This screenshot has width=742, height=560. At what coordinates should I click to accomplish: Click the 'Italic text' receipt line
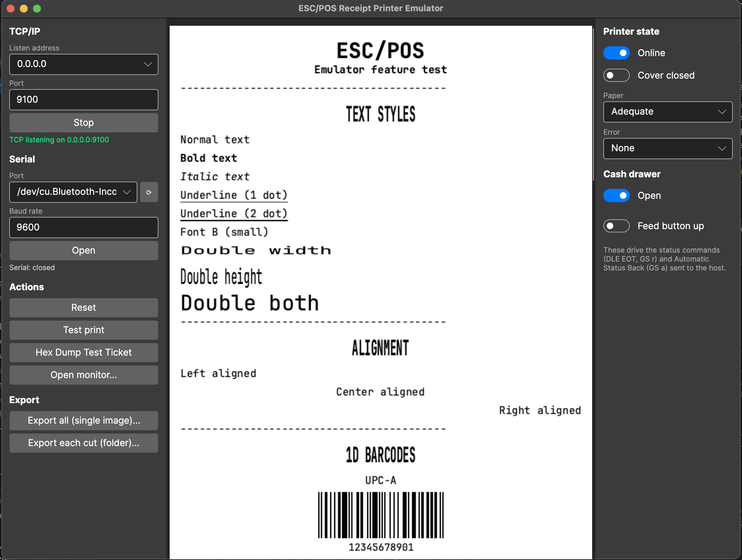(215, 177)
